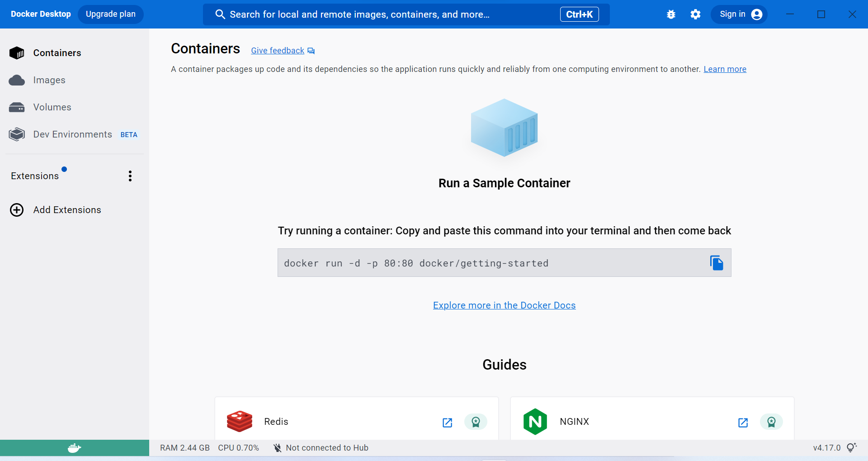This screenshot has height=461, width=868.
Task: Open the Extensions three-dot menu
Action: pyautogui.click(x=130, y=176)
